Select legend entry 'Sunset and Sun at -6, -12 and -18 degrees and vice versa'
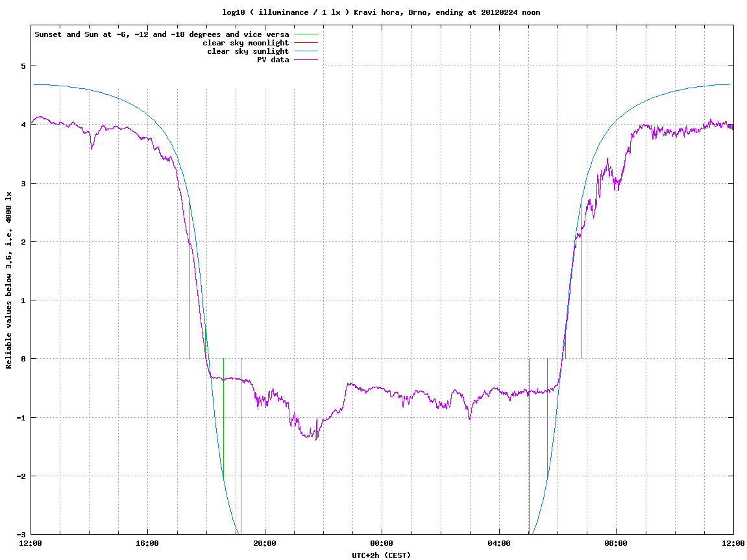This screenshot has width=747, height=560. (x=162, y=34)
